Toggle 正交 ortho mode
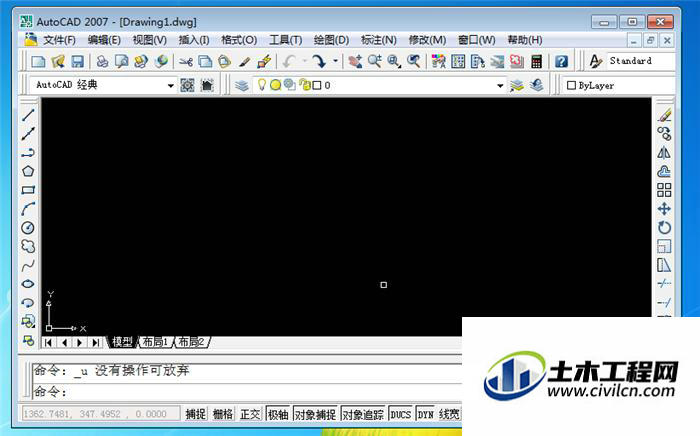 (x=250, y=414)
